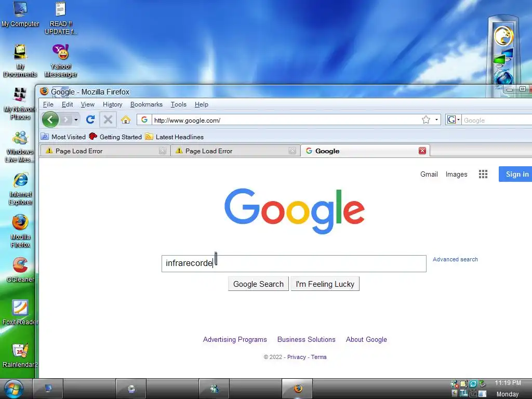Select the Internet Explorer desktop icon
This screenshot has width=532, height=399.
(20, 189)
